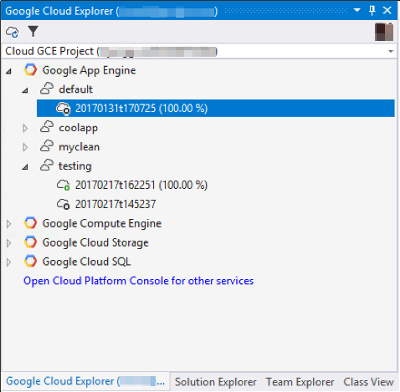The image size is (400, 392).
Task: Select version 20170217t145237
Action: [x=115, y=204]
